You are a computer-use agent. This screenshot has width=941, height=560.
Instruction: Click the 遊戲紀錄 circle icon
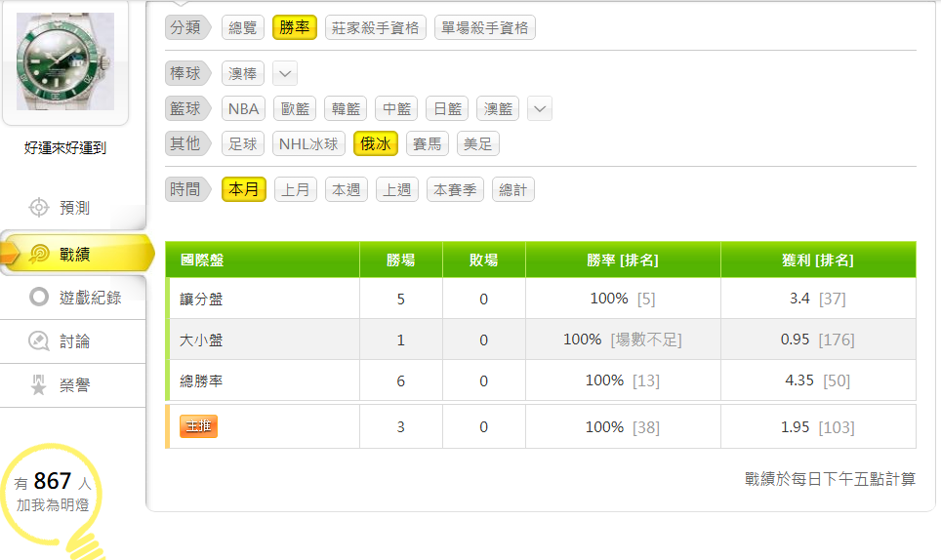(x=38, y=297)
